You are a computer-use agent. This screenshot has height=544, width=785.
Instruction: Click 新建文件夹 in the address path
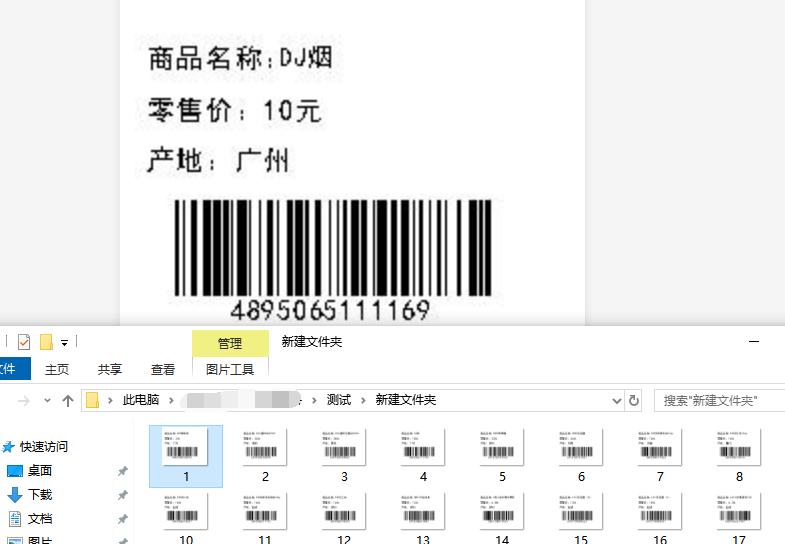(406, 400)
